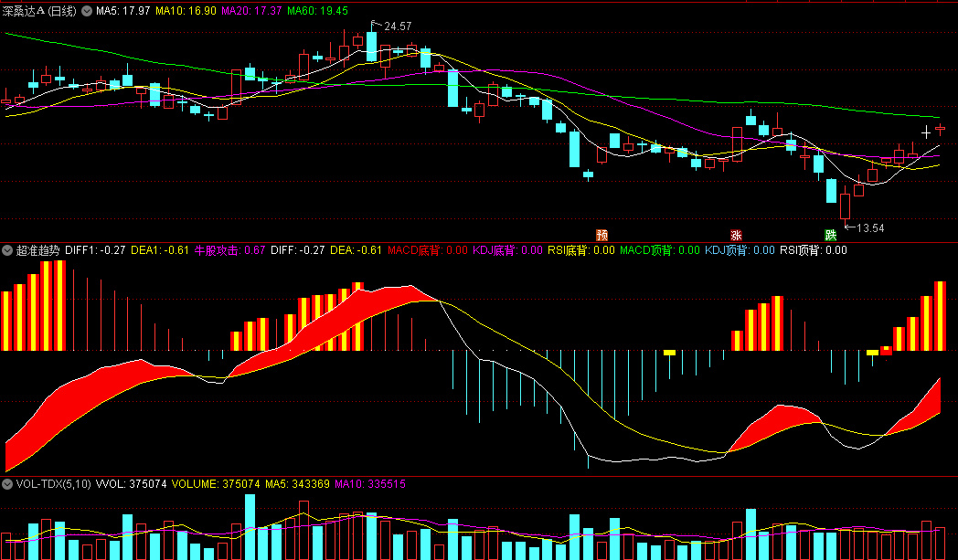Select the MACD底背: 0.00 readout

428,250
